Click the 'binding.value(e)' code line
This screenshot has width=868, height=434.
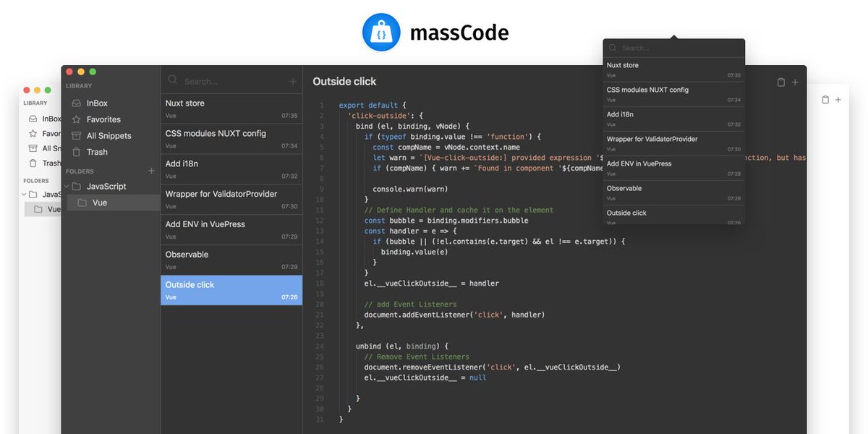click(414, 252)
